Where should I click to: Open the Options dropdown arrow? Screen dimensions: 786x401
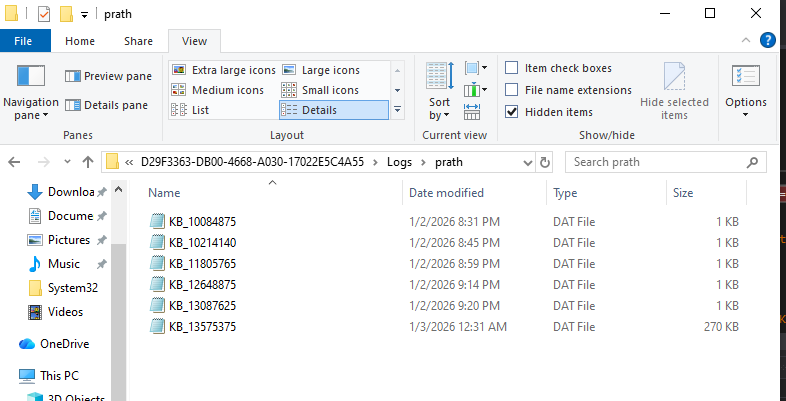745,115
